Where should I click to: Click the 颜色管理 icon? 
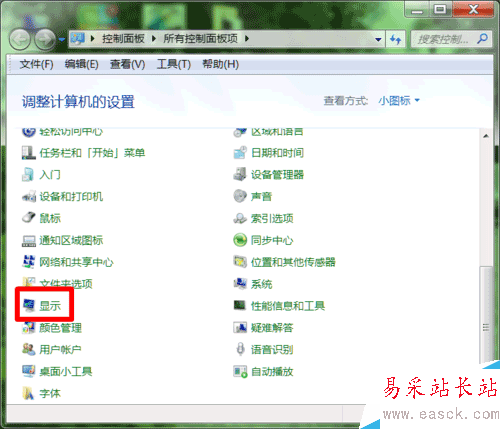click(x=29, y=328)
